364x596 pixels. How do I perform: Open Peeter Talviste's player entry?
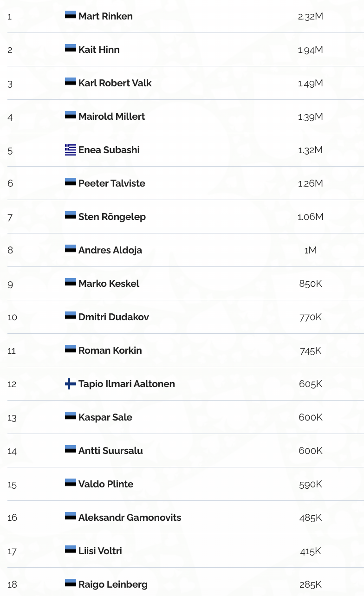(x=111, y=183)
